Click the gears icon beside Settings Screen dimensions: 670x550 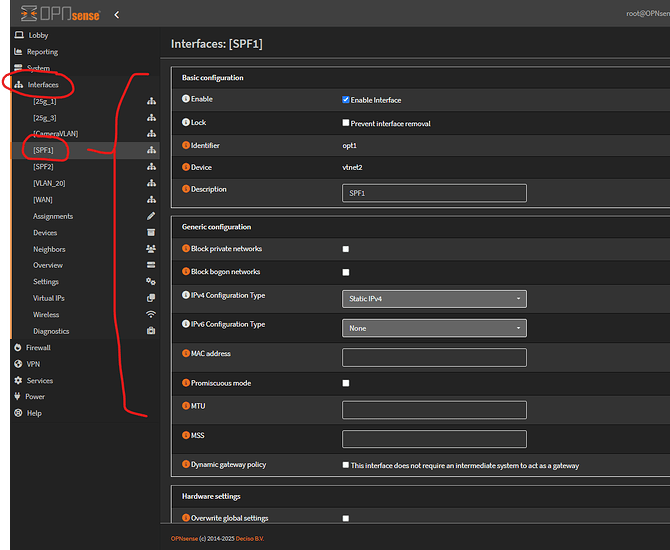[x=151, y=282]
